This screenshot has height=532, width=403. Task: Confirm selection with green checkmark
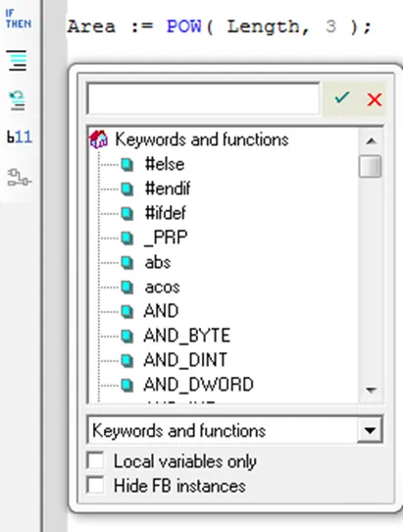pyautogui.click(x=341, y=98)
